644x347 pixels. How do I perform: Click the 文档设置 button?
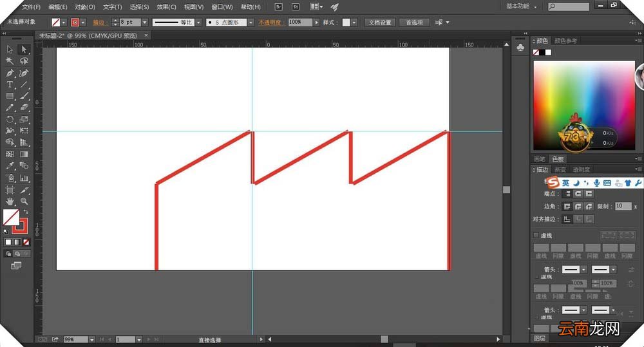click(380, 23)
